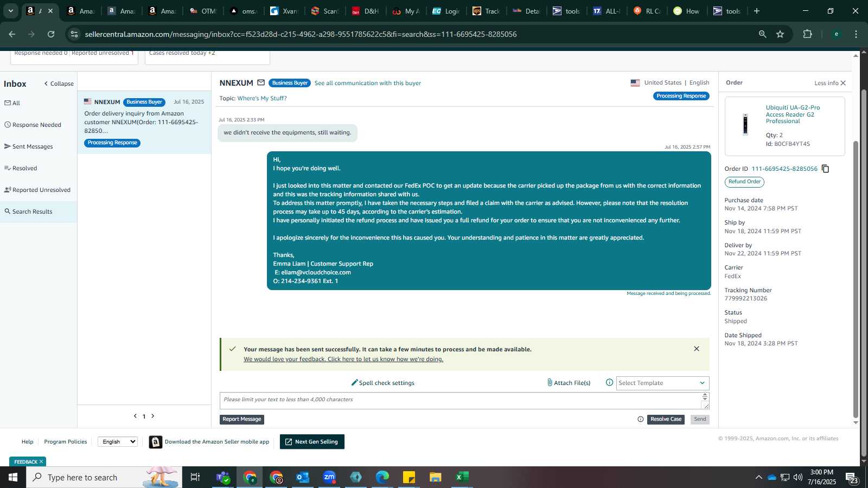The image size is (868, 488).
Task: Open the Help link in the footer
Action: click(x=27, y=441)
